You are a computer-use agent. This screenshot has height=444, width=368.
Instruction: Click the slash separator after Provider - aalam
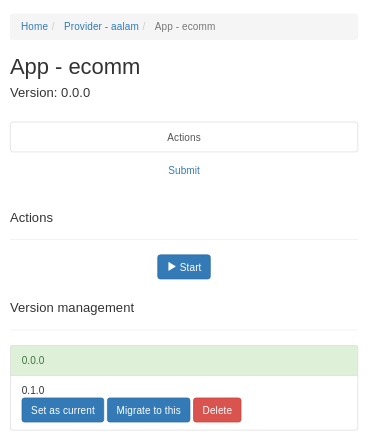pyautogui.click(x=144, y=26)
